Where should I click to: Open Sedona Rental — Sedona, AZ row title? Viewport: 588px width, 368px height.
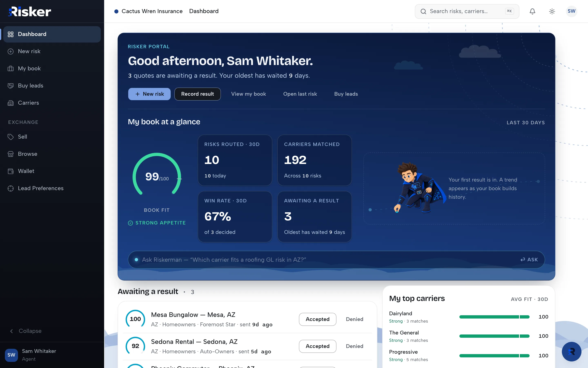(194, 342)
